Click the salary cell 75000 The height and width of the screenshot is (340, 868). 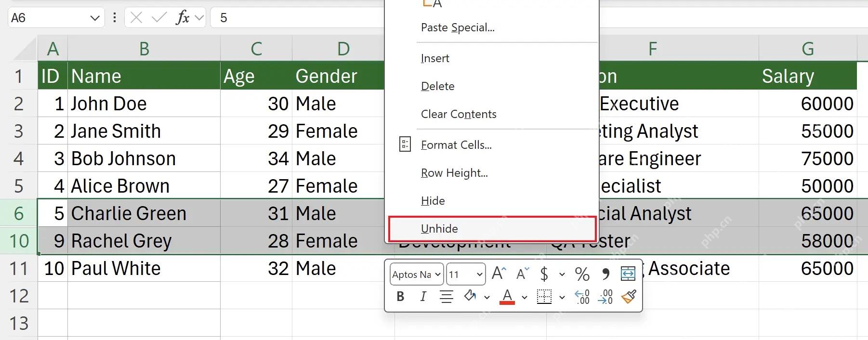(808, 158)
